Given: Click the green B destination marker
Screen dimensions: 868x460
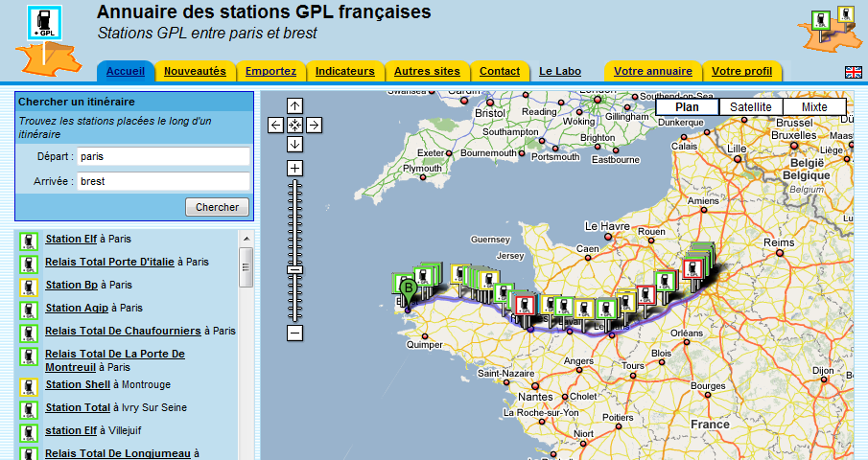Looking at the screenshot, I should (408, 287).
